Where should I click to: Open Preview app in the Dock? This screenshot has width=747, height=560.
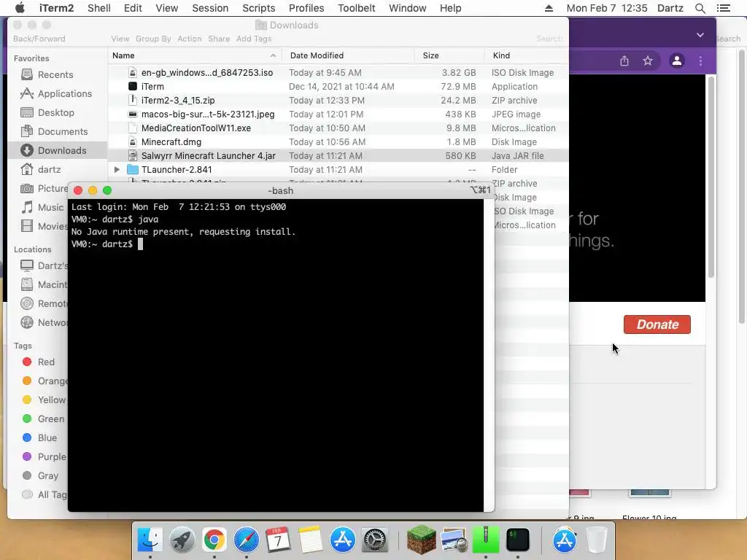tap(454, 540)
